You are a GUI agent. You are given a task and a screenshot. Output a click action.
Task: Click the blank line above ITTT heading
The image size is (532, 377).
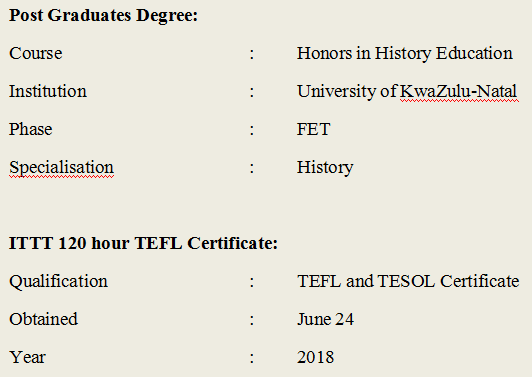click(x=266, y=205)
